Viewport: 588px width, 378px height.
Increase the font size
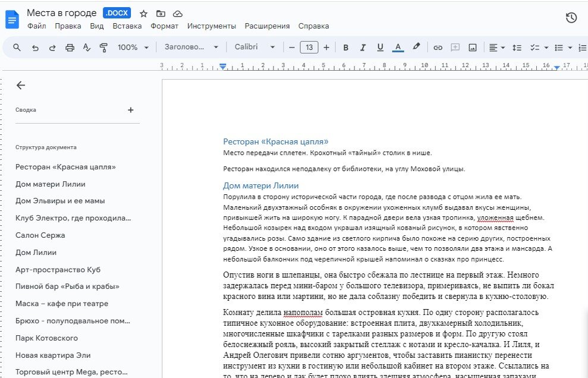(x=326, y=48)
